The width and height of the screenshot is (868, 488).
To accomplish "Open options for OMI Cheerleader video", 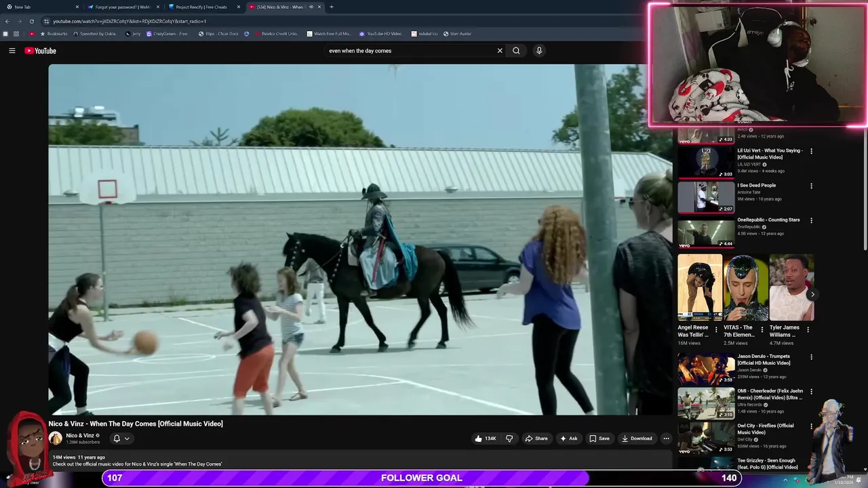I will point(811,392).
